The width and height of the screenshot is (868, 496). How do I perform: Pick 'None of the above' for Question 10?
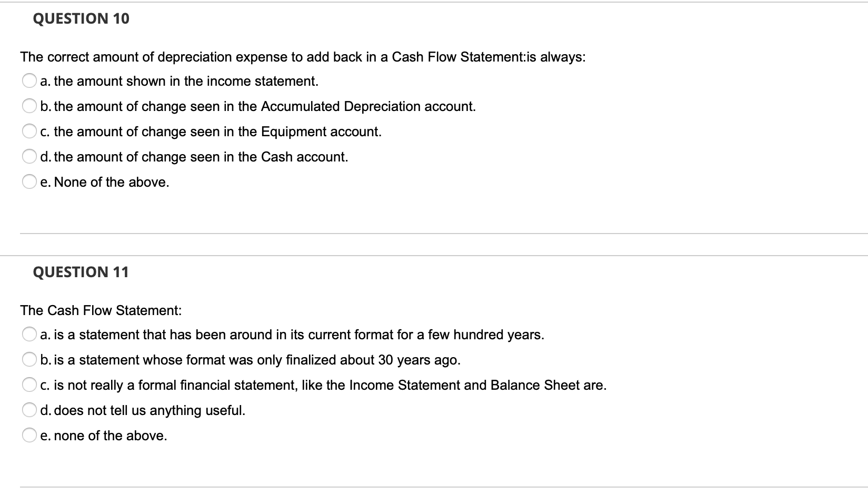pos(30,181)
